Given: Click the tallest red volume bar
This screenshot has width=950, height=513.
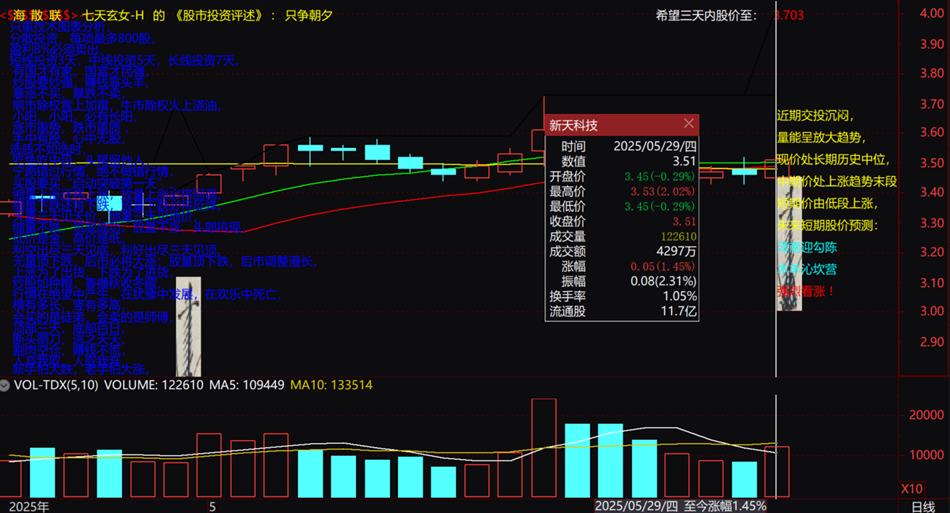Looking at the screenshot, I should coord(543,448).
